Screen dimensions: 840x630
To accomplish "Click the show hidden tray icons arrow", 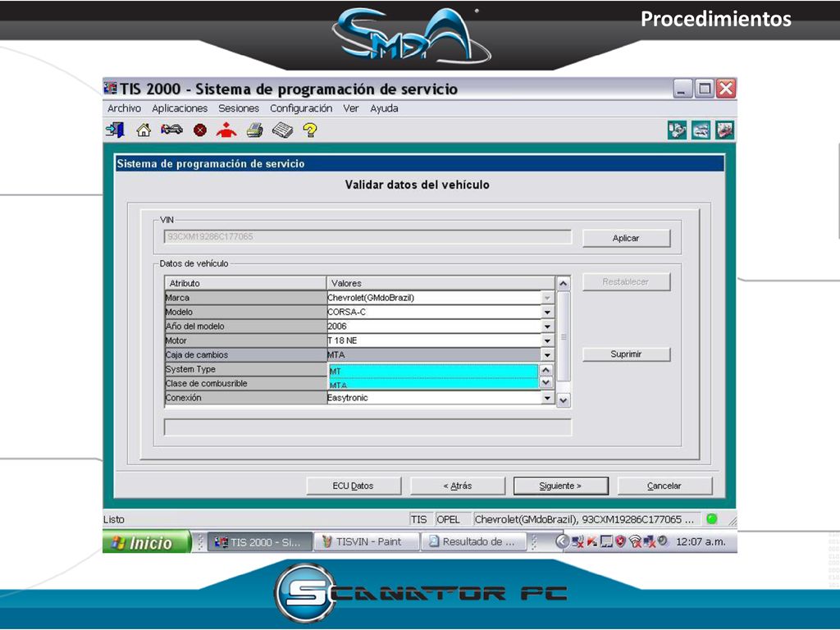I will tap(562, 541).
